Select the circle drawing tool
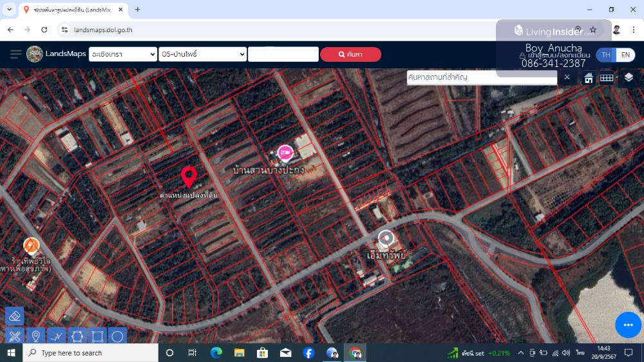This screenshot has width=644, height=362. (117, 336)
